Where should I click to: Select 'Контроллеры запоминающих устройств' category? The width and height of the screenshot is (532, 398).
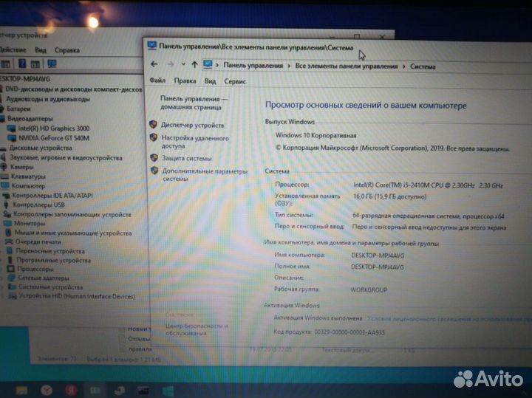[72, 214]
